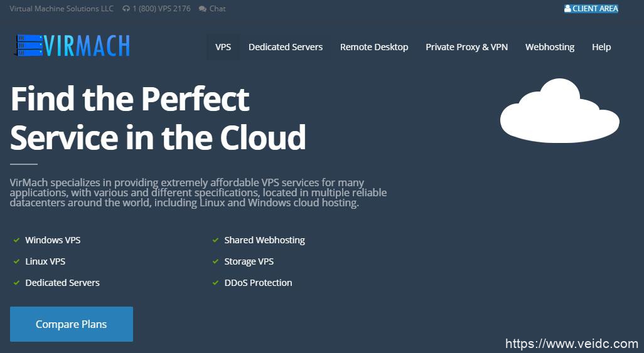Image resolution: width=644 pixels, height=353 pixels.
Task: Open the Webhosting navigation item
Action: (550, 47)
